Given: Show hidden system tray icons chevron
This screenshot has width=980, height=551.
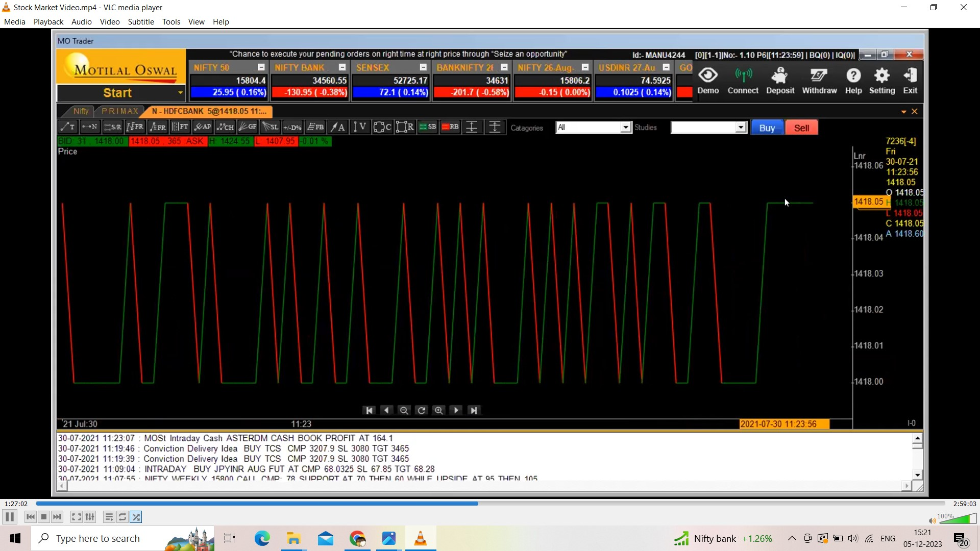Looking at the screenshot, I should click(x=792, y=538).
